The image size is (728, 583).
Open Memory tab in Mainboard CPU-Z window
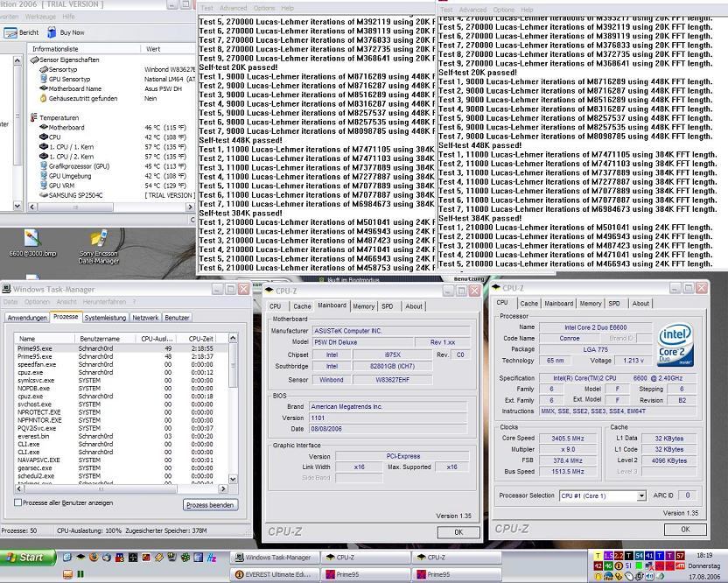pos(363,306)
